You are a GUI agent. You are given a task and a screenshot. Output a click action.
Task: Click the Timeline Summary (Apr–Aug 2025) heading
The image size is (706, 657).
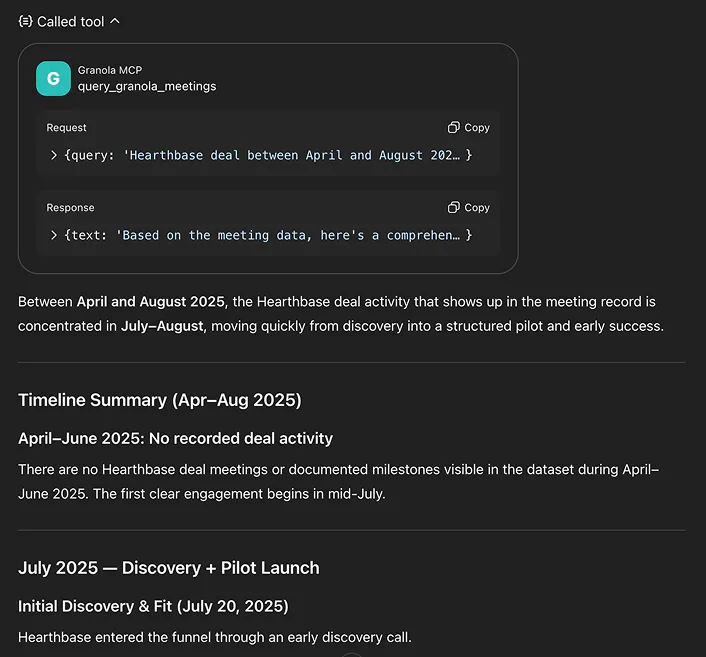[x=160, y=400]
